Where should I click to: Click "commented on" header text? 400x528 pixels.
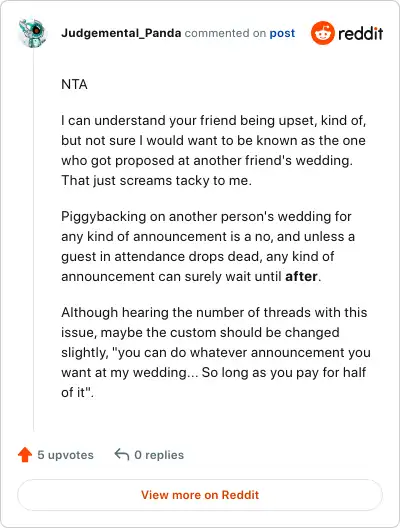[x=225, y=33]
